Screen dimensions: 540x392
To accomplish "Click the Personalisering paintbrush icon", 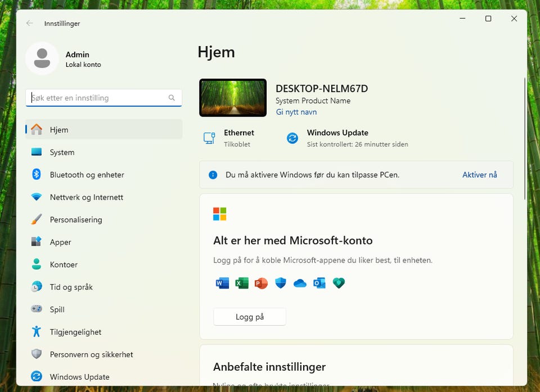I will [x=37, y=219].
